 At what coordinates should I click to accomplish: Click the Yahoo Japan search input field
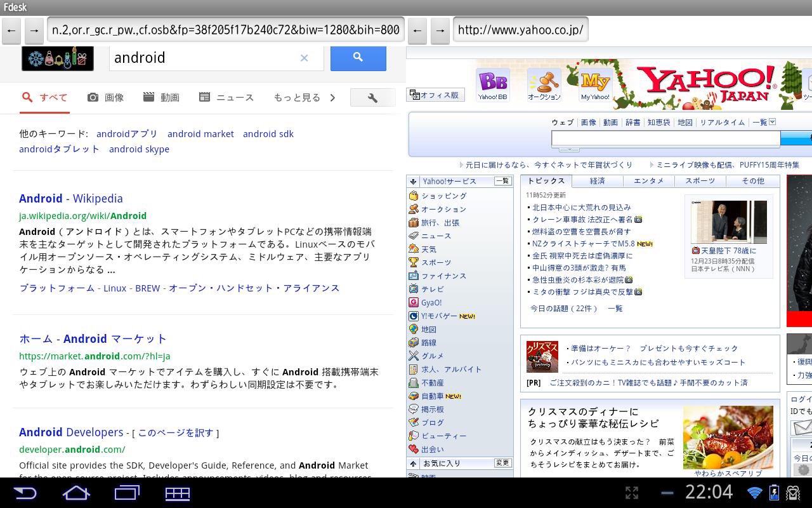pyautogui.click(x=665, y=138)
